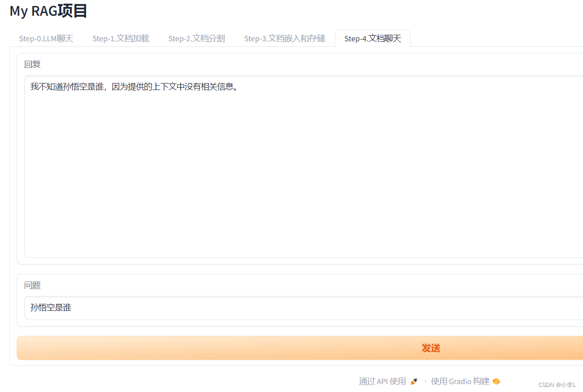Go to the Step-3.文档嵌入和存储 tab
Screen dimensions: 583x392
point(285,39)
